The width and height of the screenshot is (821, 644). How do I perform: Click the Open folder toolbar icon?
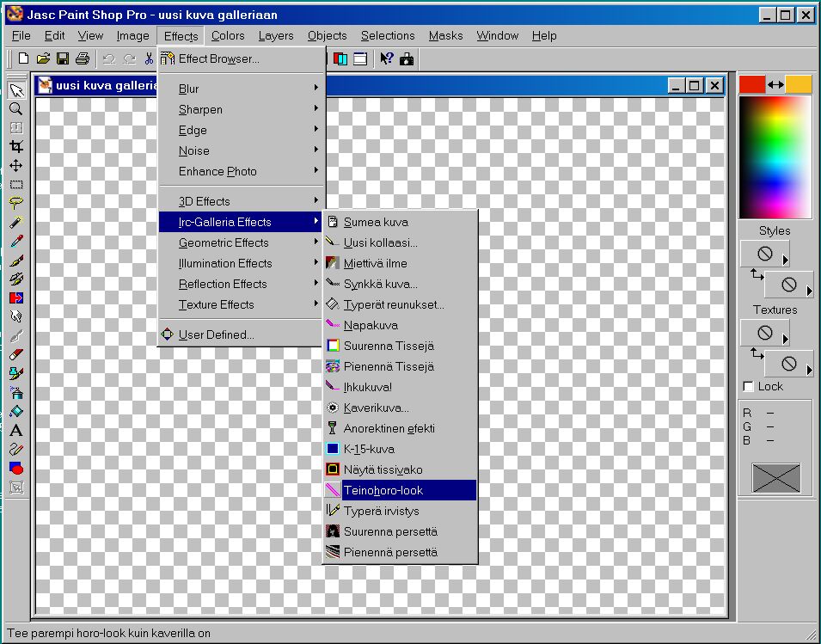[x=43, y=58]
